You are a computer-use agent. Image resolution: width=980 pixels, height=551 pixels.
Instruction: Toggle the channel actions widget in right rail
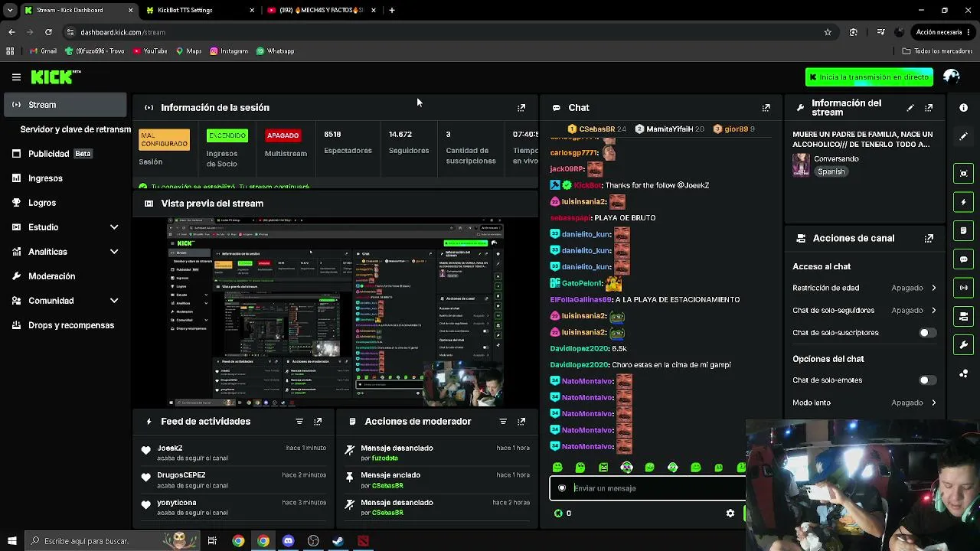click(963, 316)
